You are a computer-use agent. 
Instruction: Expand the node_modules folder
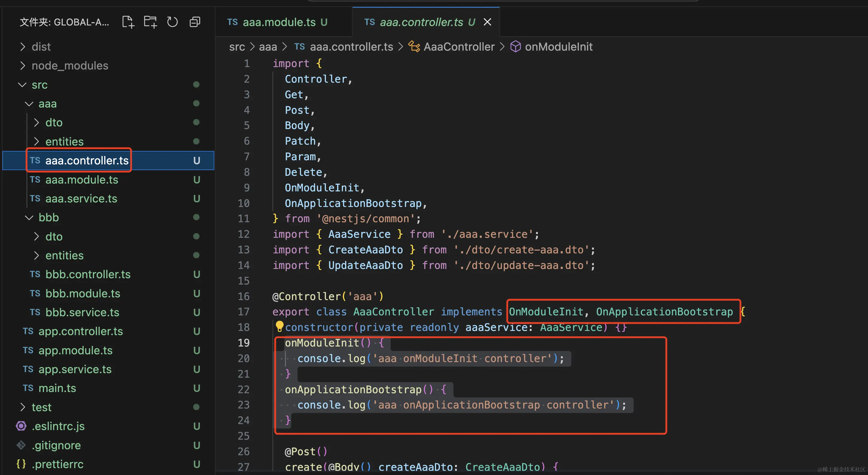70,65
